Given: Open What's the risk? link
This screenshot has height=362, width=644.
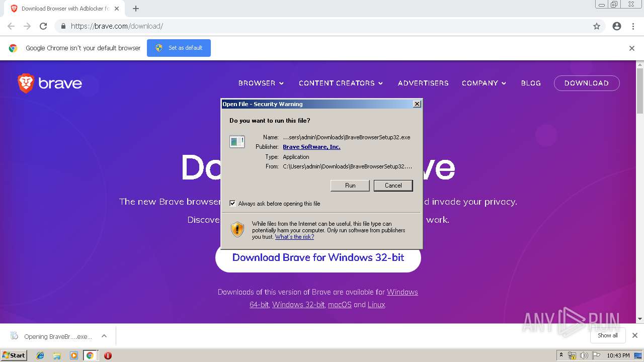Looking at the screenshot, I should pyautogui.click(x=294, y=237).
